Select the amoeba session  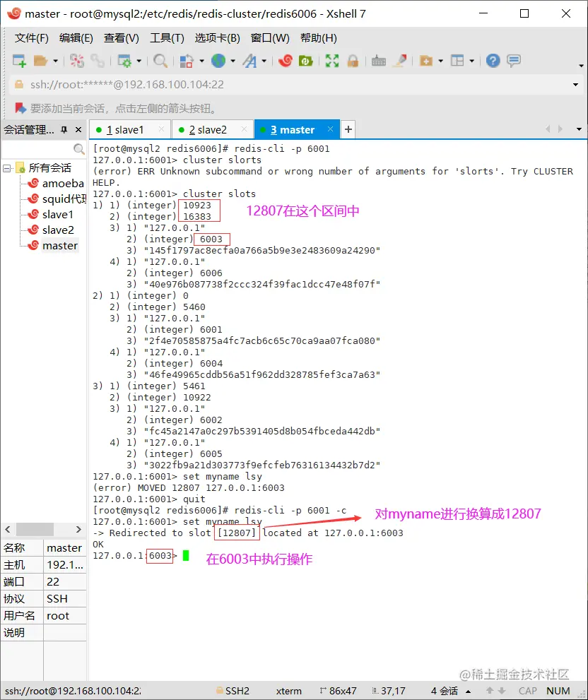click(x=56, y=184)
